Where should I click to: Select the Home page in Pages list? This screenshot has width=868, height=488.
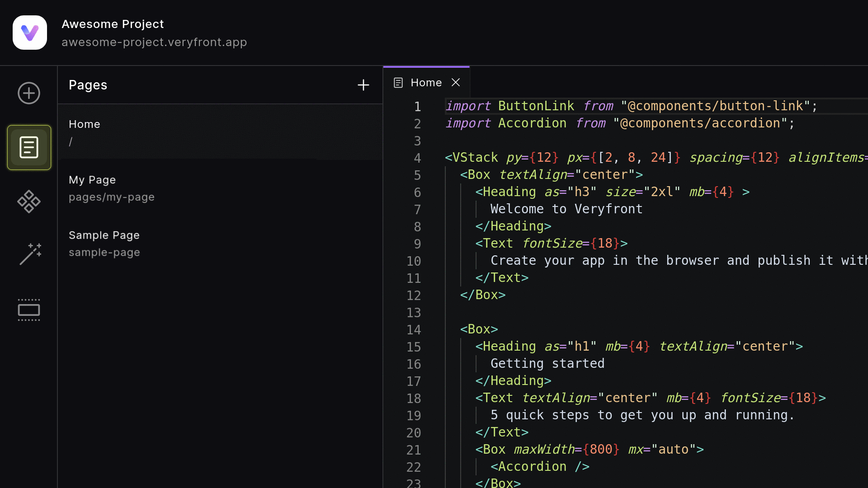220,132
